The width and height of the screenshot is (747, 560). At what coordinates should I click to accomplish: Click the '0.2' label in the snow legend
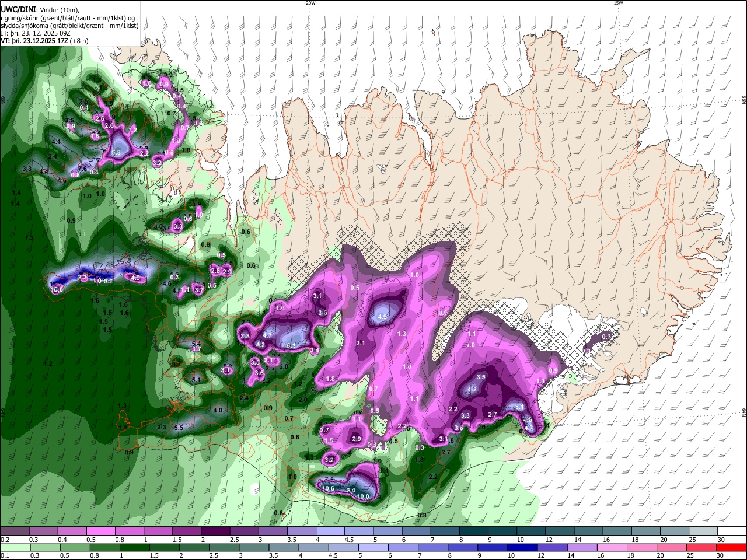pyautogui.click(x=5, y=540)
